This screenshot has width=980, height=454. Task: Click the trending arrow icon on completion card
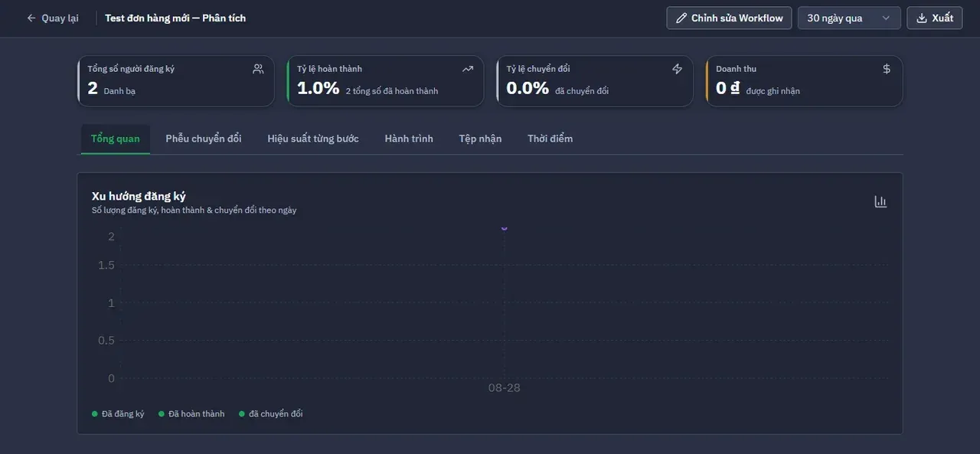(x=468, y=69)
